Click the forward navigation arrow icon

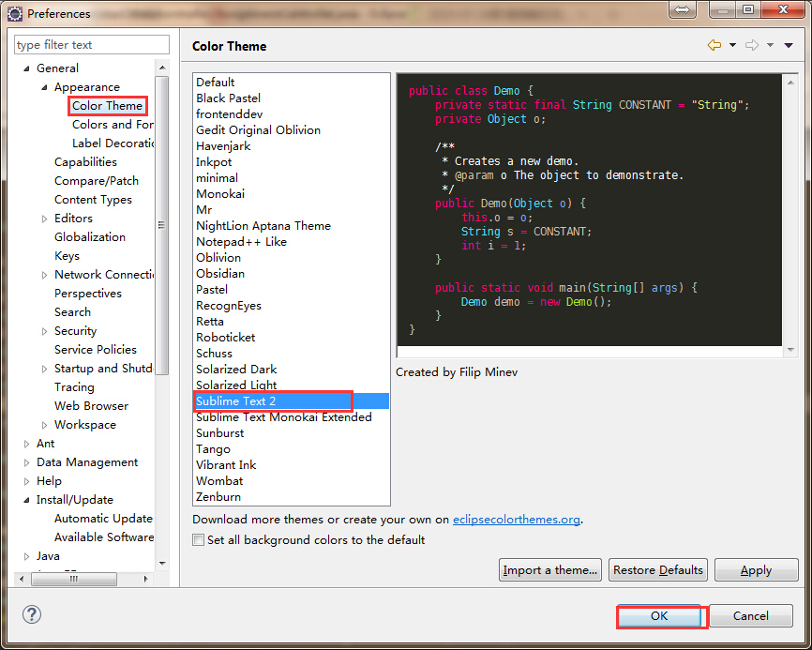coord(752,45)
